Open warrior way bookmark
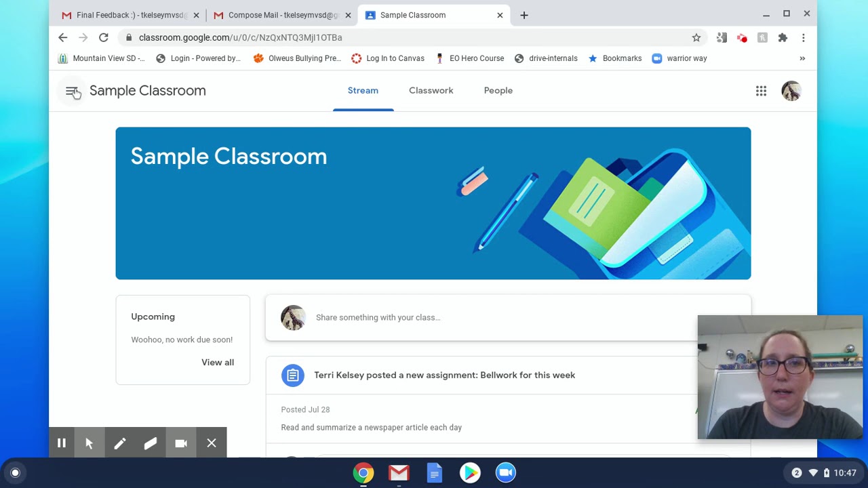Screen dimensions: 868x488 (679, 58)
